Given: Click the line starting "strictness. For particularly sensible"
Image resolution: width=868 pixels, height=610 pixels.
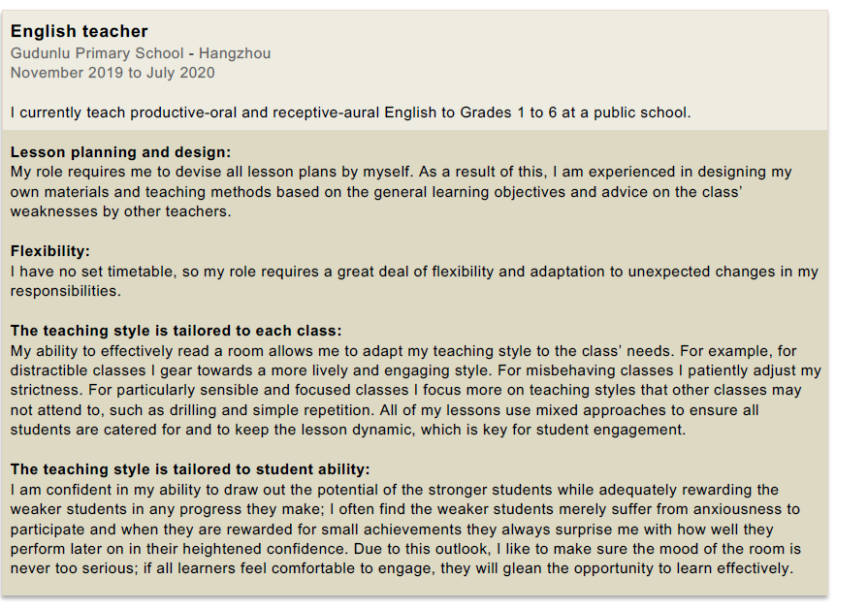Looking at the screenshot, I should point(406,390).
